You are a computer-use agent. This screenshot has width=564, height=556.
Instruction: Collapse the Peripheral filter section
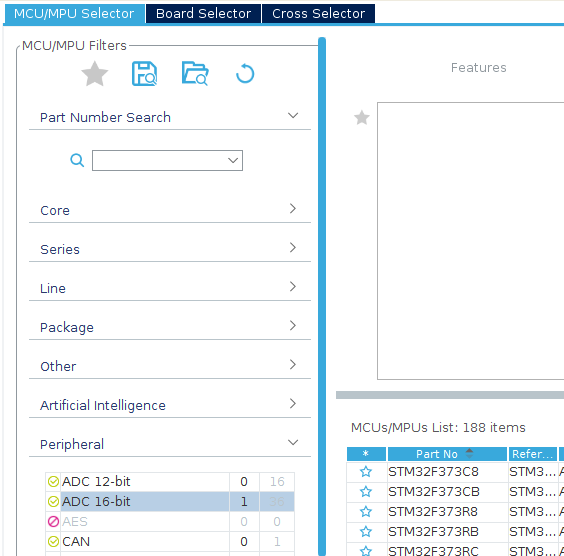click(293, 442)
